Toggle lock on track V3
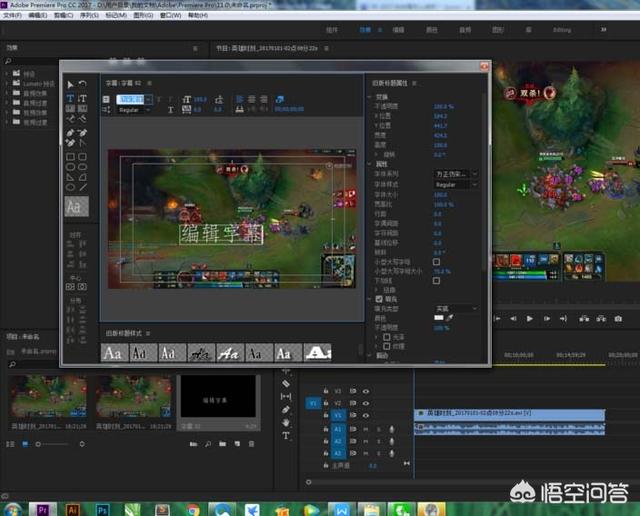The height and width of the screenshot is (516, 640). coord(326,391)
